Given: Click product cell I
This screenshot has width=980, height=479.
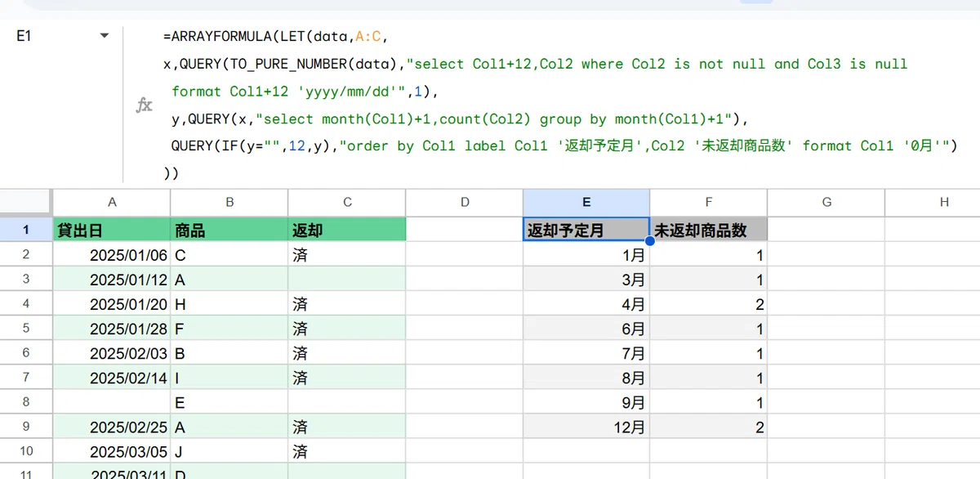Looking at the screenshot, I should pos(229,377).
